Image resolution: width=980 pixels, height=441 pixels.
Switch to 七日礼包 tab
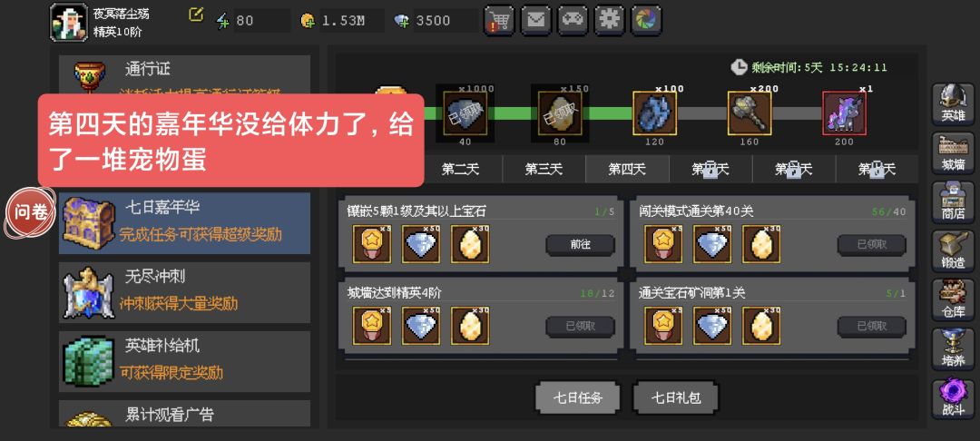pos(676,397)
